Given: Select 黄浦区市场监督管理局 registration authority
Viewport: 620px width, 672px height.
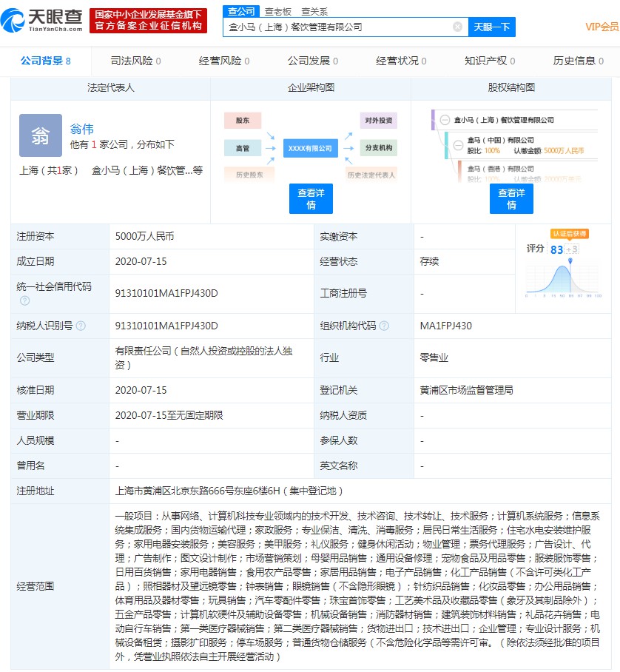Looking at the screenshot, I should (466, 391).
